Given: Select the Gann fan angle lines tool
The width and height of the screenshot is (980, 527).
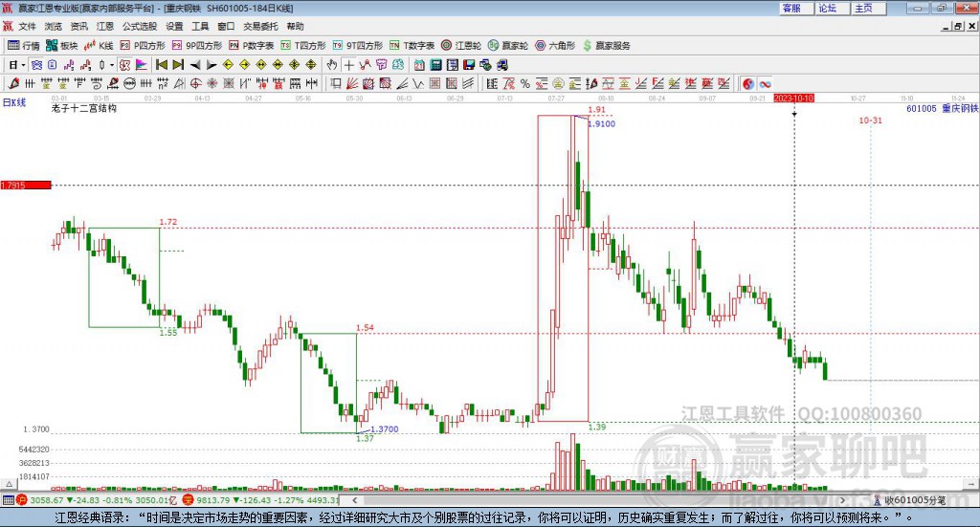Looking at the screenshot, I should click(351, 83).
